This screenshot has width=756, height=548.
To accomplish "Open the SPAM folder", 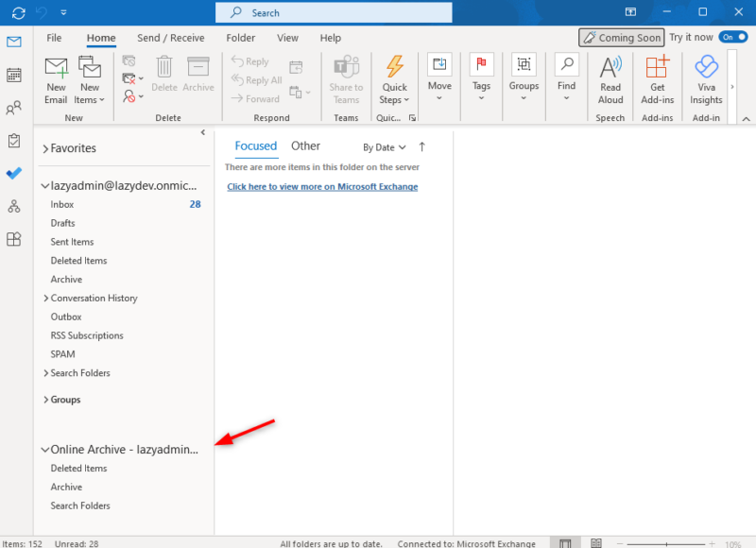I will (62, 353).
